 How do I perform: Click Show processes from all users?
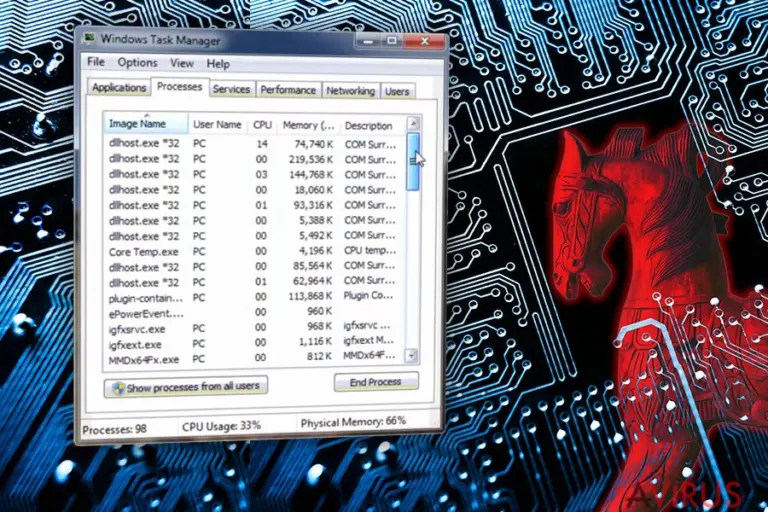[x=186, y=387]
